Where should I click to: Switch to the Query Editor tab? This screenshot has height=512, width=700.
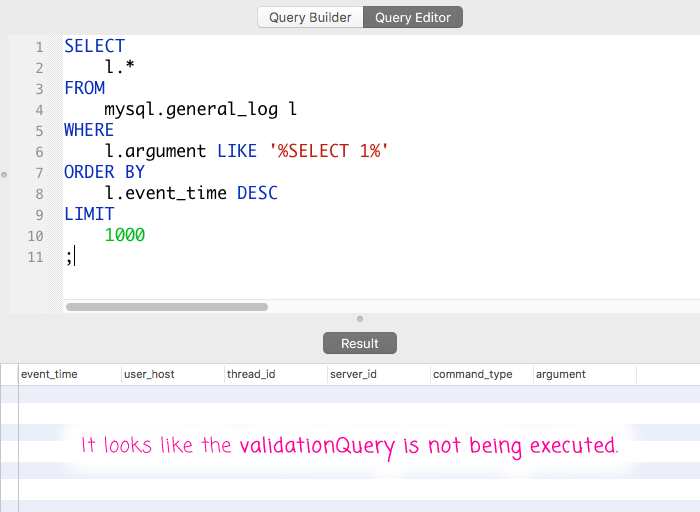(x=413, y=17)
